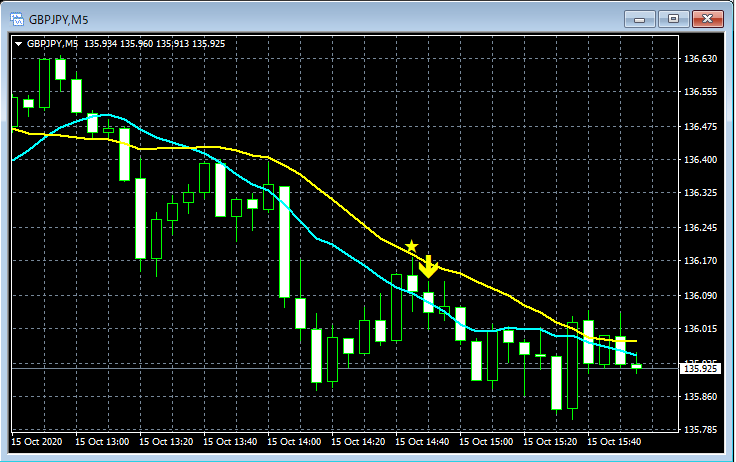736x462 pixels.
Task: Click the 136.245 price scale label
Action: tap(700, 227)
